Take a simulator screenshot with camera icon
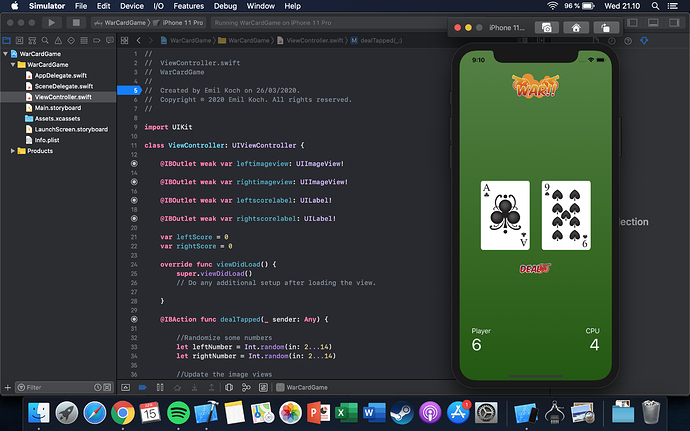The image size is (690, 431). coord(547,28)
